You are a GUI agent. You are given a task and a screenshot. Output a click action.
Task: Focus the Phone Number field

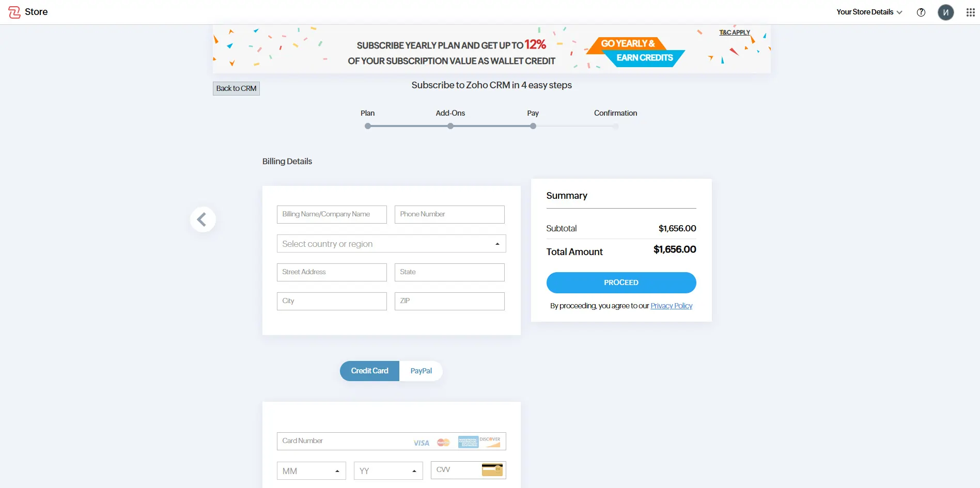[x=449, y=214]
